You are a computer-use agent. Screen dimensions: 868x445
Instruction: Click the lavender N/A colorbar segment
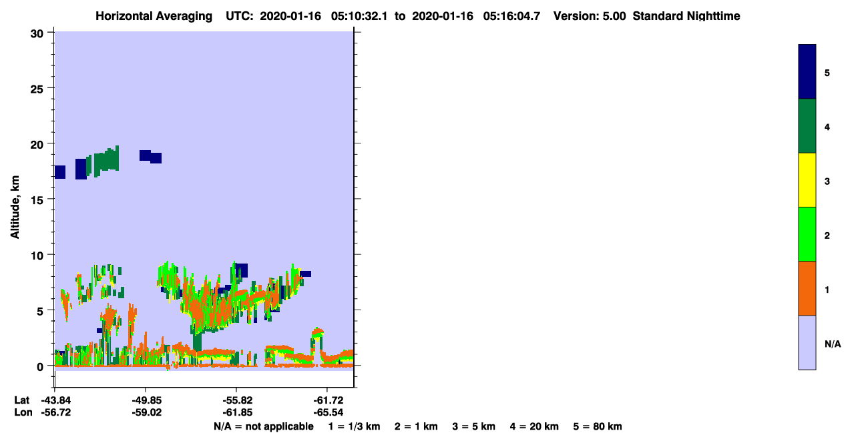(x=807, y=342)
